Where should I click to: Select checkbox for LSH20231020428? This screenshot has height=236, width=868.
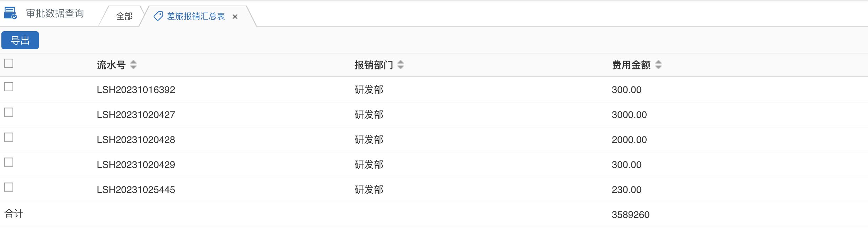click(9, 137)
